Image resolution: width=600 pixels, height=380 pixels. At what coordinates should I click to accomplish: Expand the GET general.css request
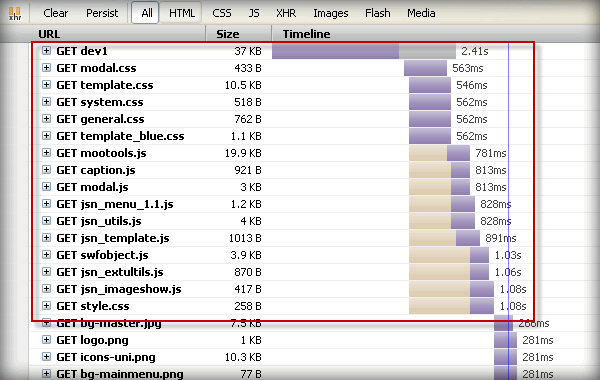pos(46,119)
